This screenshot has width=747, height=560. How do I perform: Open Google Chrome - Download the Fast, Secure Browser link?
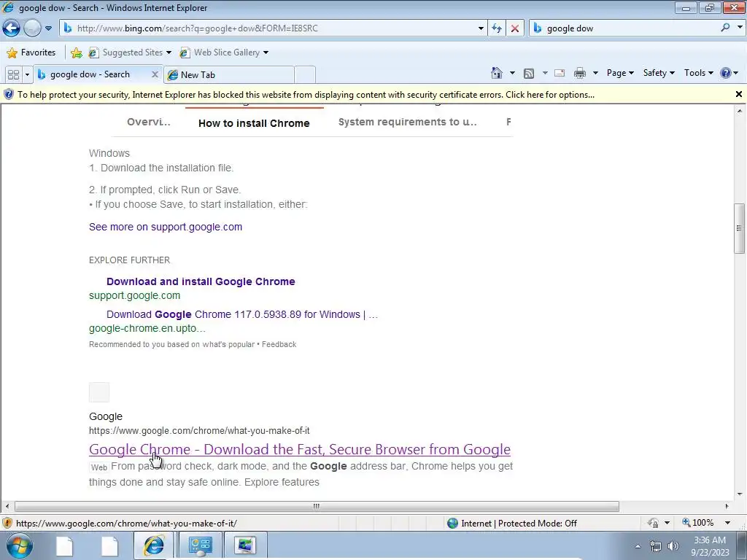[x=300, y=449]
